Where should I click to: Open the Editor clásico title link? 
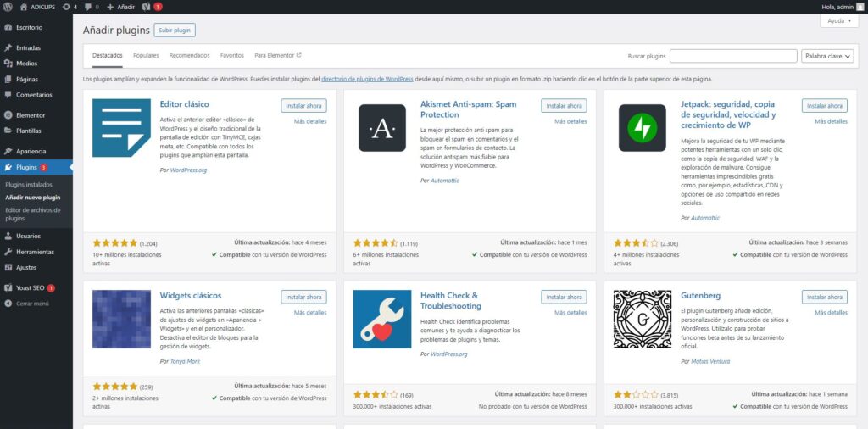[184, 104]
